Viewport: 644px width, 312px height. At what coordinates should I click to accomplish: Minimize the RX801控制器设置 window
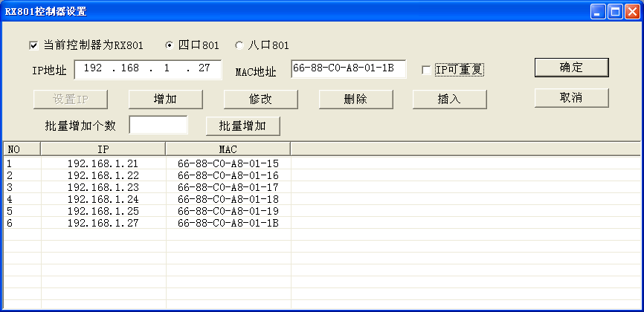pos(598,11)
